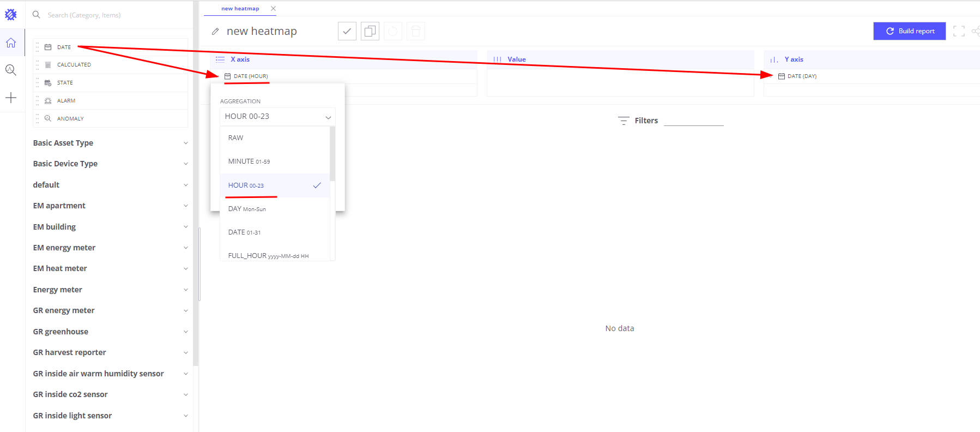Click the category search input field

pos(109,15)
